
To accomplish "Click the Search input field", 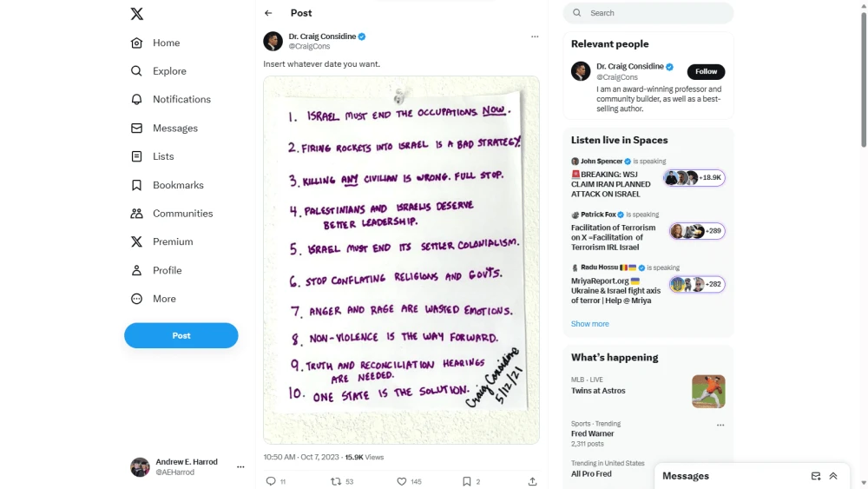I will point(656,13).
